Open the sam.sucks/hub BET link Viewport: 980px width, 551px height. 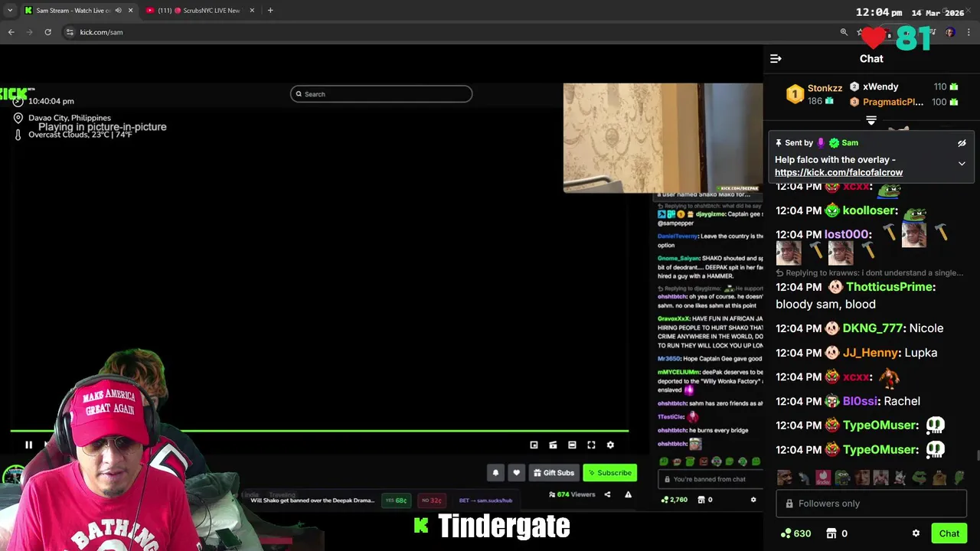[485, 500]
